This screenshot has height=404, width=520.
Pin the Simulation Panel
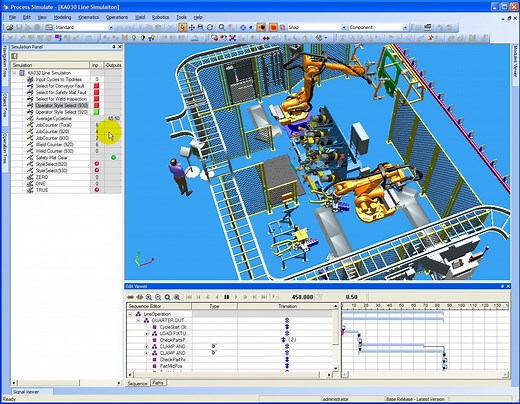[x=113, y=47]
